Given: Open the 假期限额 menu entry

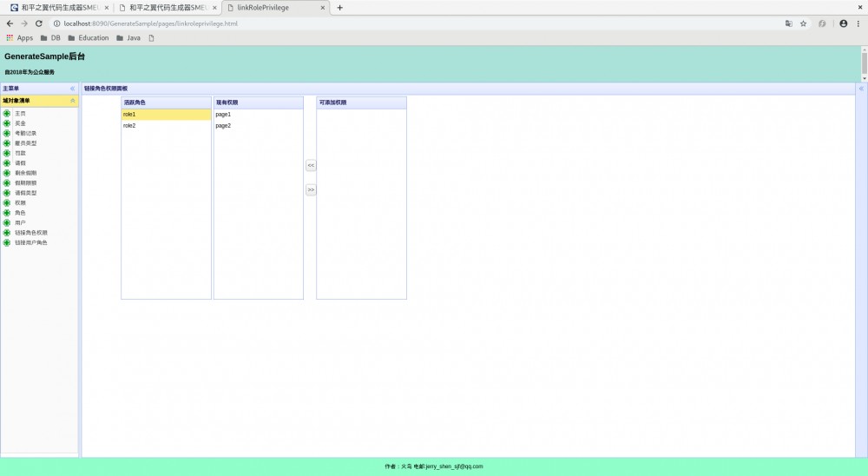Looking at the screenshot, I should [25, 183].
